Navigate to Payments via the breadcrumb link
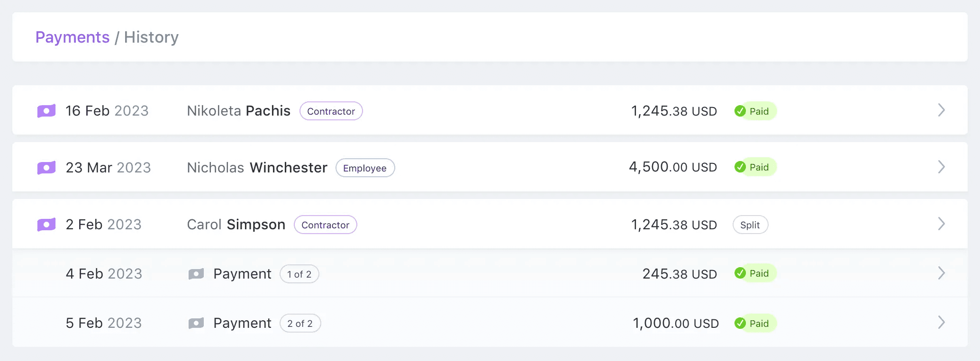The height and width of the screenshot is (361, 980). point(73,37)
